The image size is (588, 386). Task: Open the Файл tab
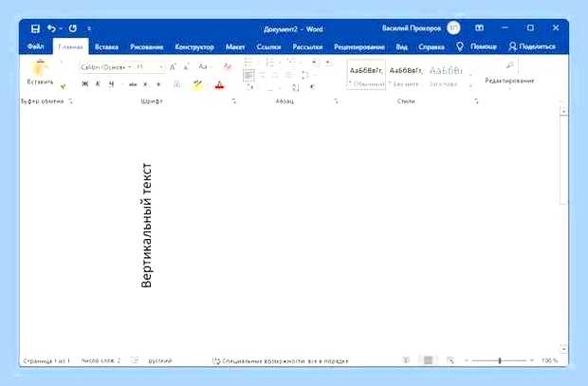36,46
